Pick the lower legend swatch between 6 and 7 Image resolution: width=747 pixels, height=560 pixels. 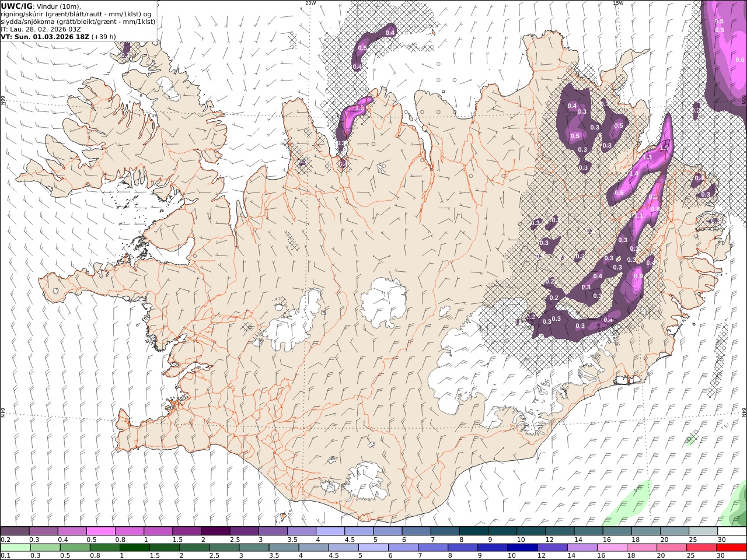tap(403, 547)
